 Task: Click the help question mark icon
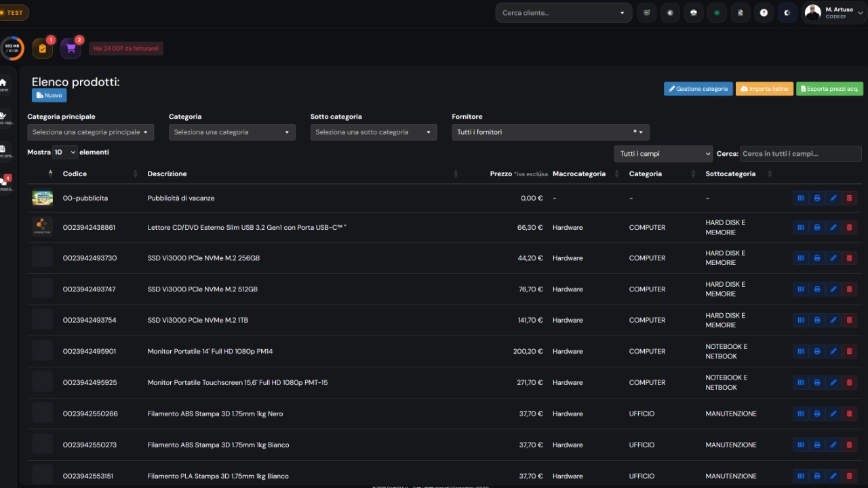tap(764, 13)
